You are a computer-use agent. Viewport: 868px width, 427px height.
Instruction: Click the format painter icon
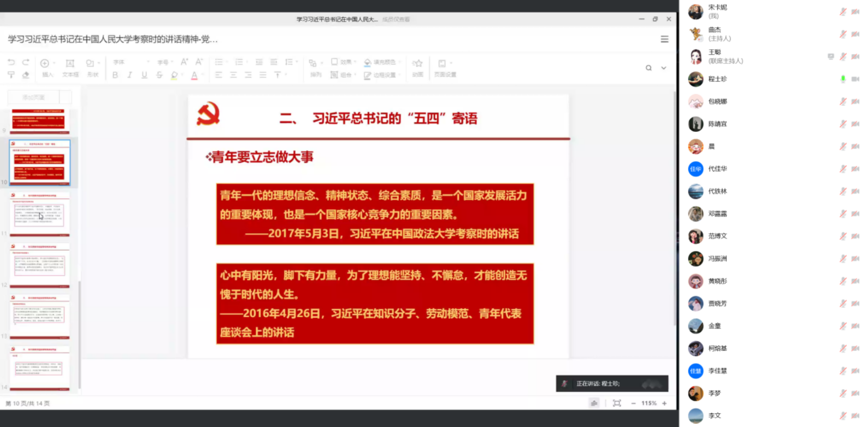(x=11, y=75)
